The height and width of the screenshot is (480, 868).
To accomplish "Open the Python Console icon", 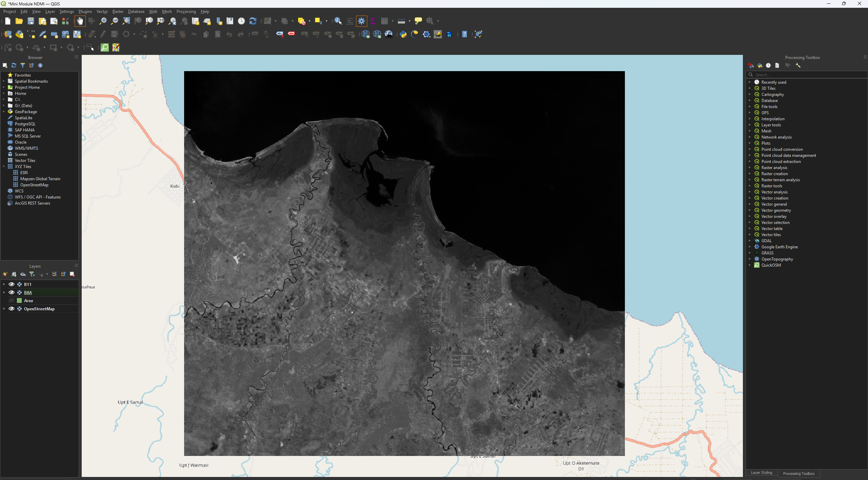I will click(x=403, y=34).
